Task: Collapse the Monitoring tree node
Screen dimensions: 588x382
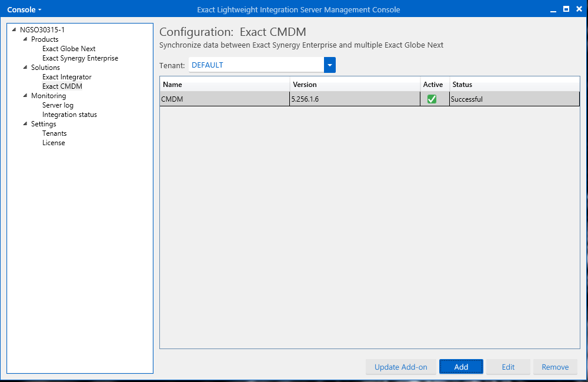Action: (25, 95)
